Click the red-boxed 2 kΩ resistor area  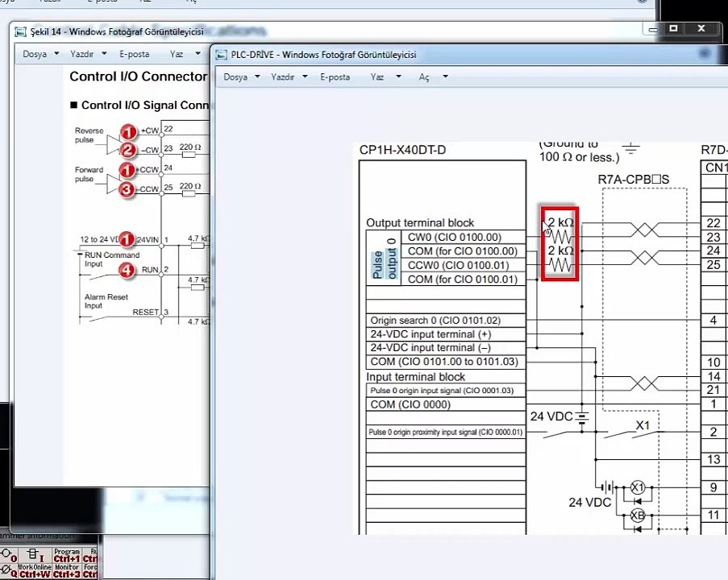click(560, 244)
